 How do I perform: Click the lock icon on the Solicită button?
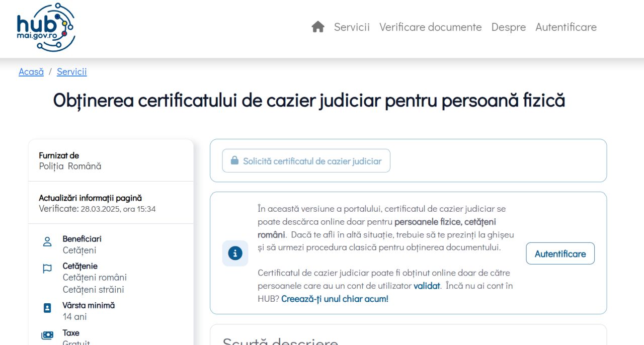tap(234, 161)
